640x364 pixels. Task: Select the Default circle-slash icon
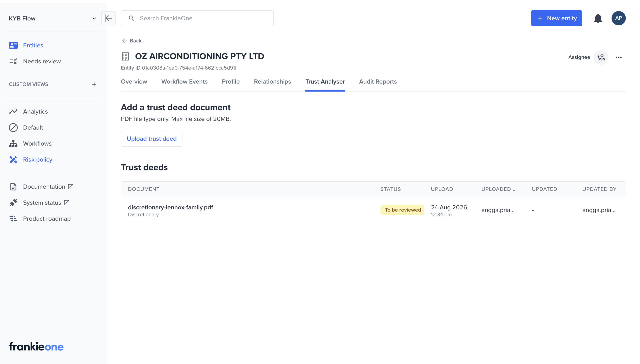(x=13, y=128)
